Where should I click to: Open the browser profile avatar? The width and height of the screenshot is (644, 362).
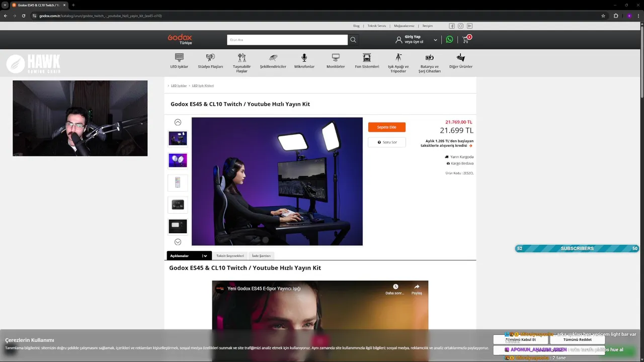pyautogui.click(x=629, y=16)
